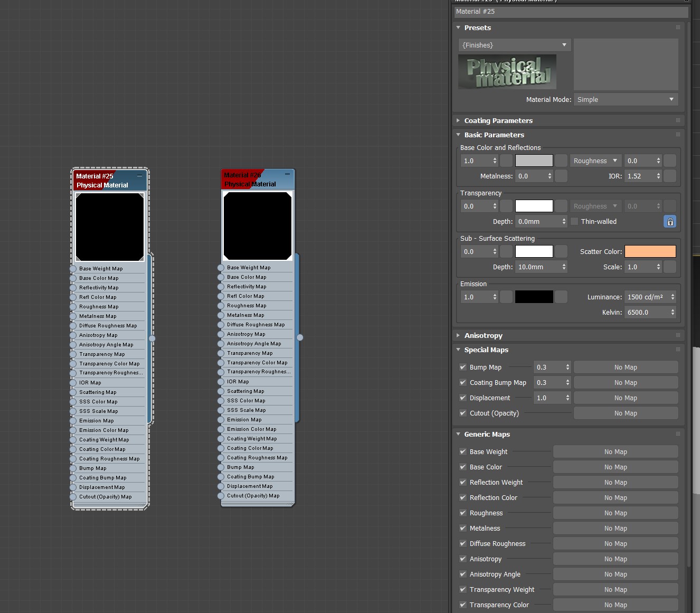Click the orange Scatter Color swatch
700x613 pixels.
[x=650, y=251]
